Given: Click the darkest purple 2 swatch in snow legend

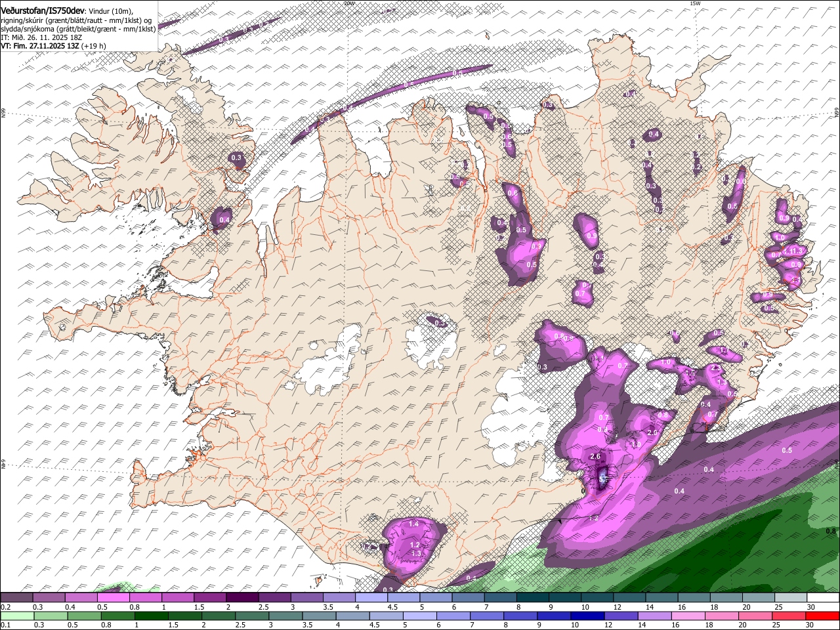Looking at the screenshot, I should click(x=242, y=598).
